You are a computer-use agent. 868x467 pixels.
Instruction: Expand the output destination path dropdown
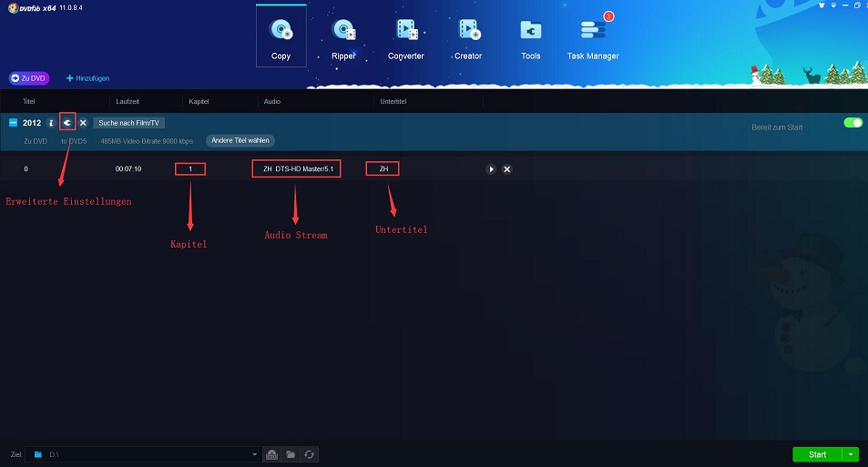click(x=255, y=454)
